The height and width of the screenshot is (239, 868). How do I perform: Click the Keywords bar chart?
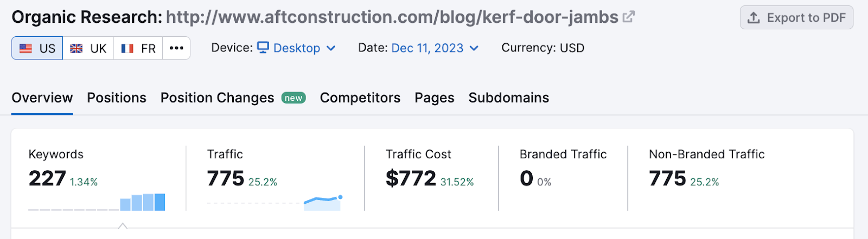(143, 202)
